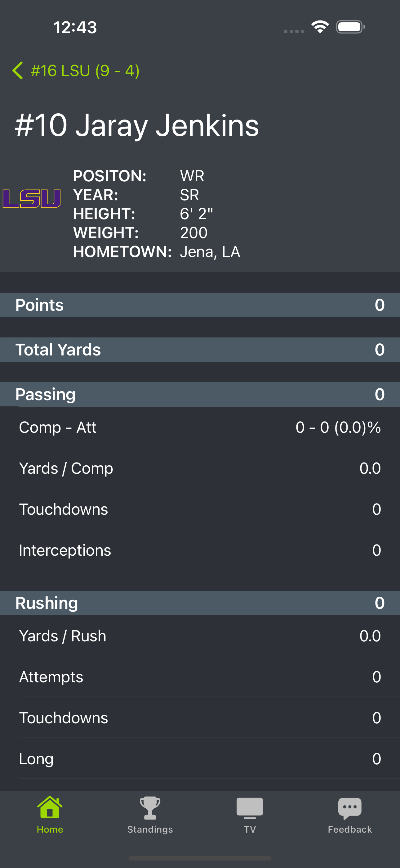
Task: Open the Feedback speech bubble icon
Action: [x=350, y=808]
